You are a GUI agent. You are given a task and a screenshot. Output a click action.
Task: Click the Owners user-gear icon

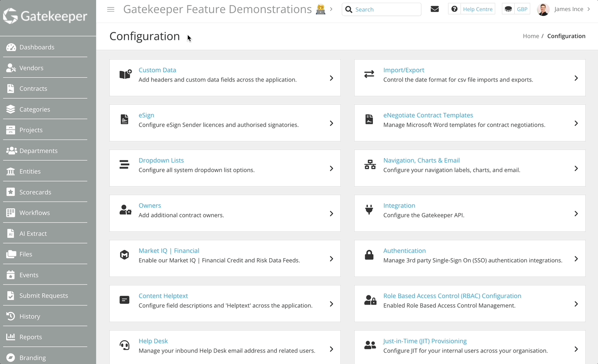coord(125,209)
